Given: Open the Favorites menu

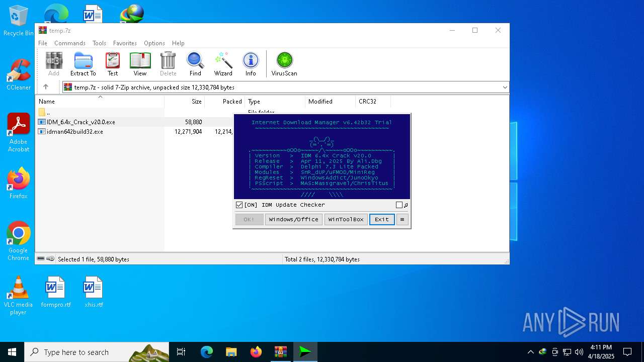Looking at the screenshot, I should tap(125, 43).
